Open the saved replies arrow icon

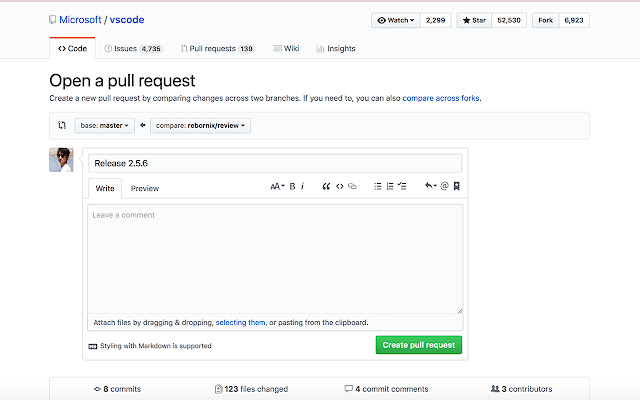coord(431,186)
